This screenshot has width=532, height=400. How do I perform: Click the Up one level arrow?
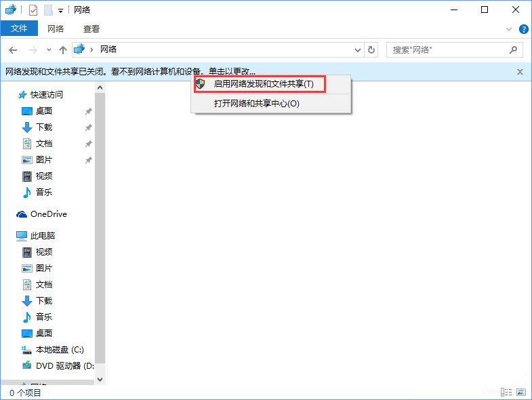(63, 50)
